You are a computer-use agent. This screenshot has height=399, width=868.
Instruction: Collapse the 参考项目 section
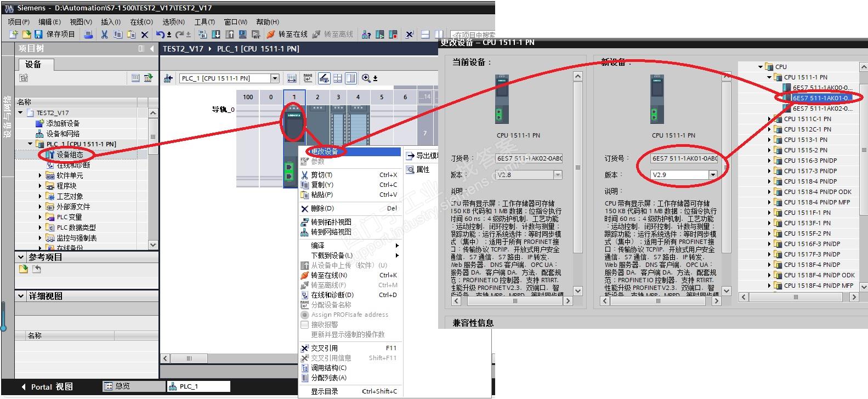click(21, 257)
